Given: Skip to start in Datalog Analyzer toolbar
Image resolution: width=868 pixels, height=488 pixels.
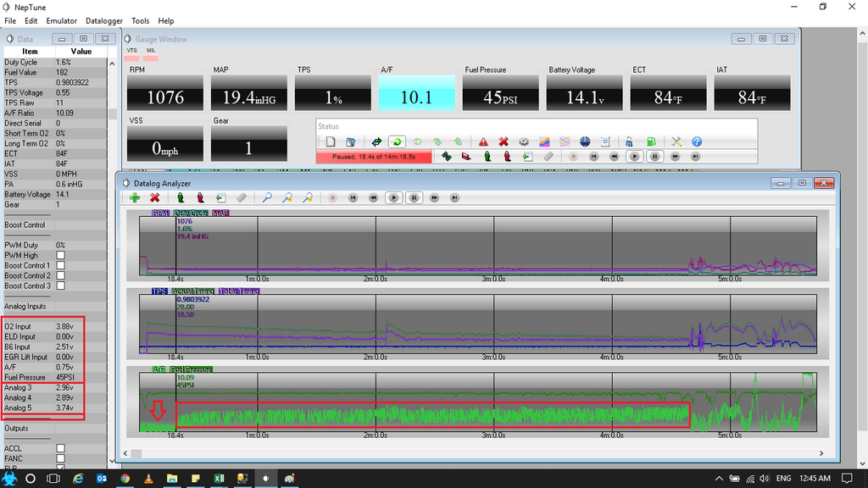Looking at the screenshot, I should pos(353,197).
